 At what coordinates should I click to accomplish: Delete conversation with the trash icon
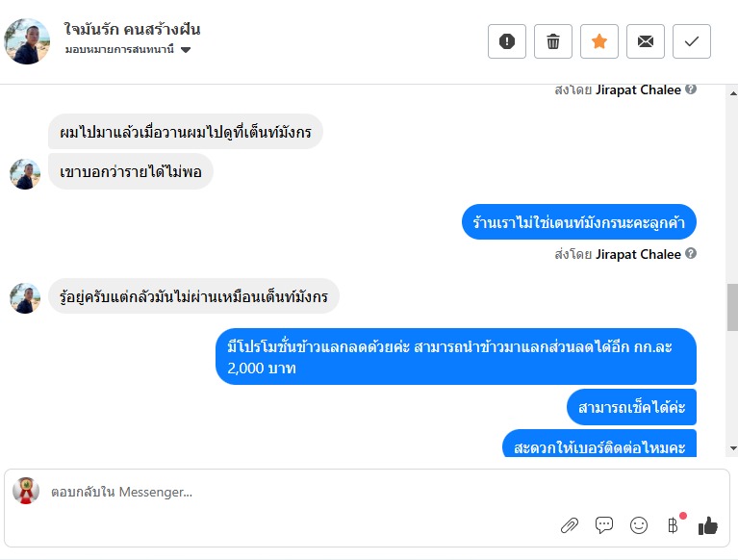click(x=553, y=41)
